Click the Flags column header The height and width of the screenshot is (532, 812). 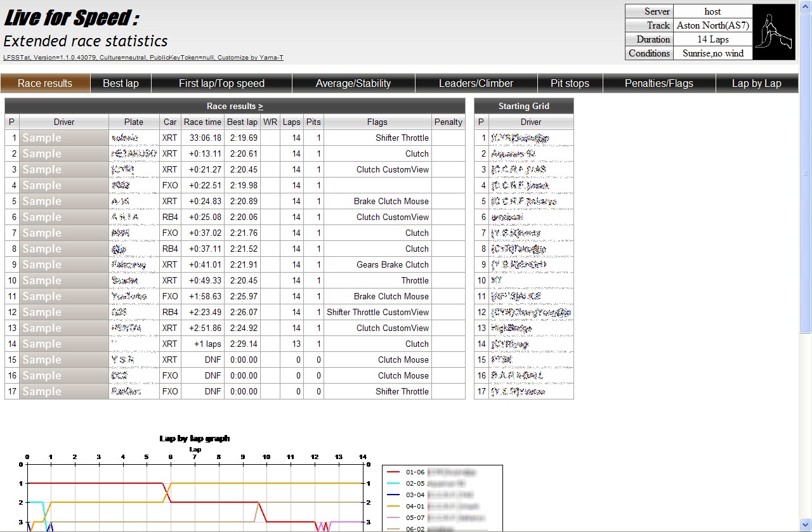tap(377, 122)
